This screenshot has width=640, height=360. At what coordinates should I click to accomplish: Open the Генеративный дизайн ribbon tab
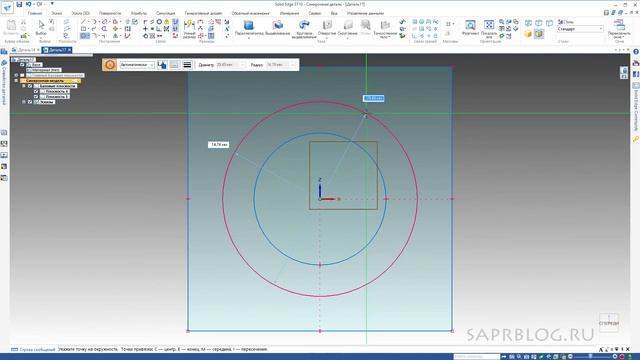[x=203, y=13]
